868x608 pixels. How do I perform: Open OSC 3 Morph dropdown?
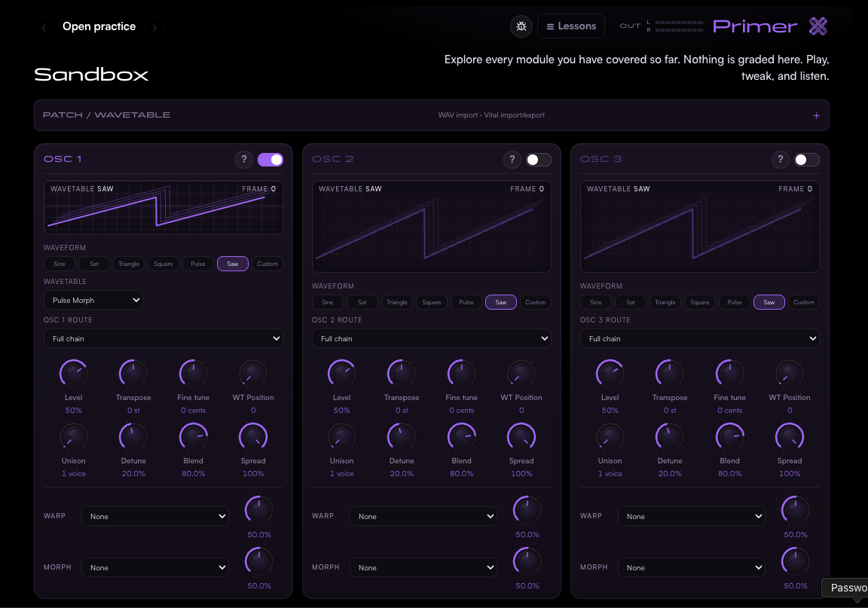click(x=692, y=567)
